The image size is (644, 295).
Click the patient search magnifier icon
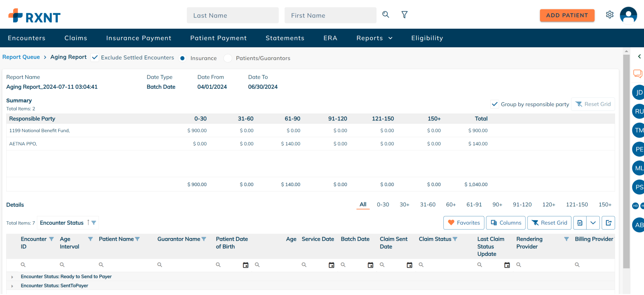click(385, 15)
